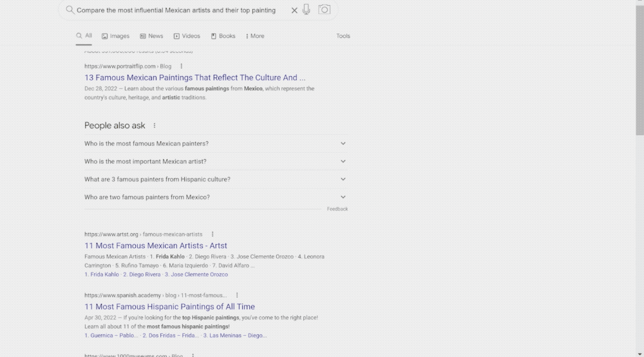644x357 pixels.
Task: Open options menu for artst.org result
Action: [x=213, y=234]
